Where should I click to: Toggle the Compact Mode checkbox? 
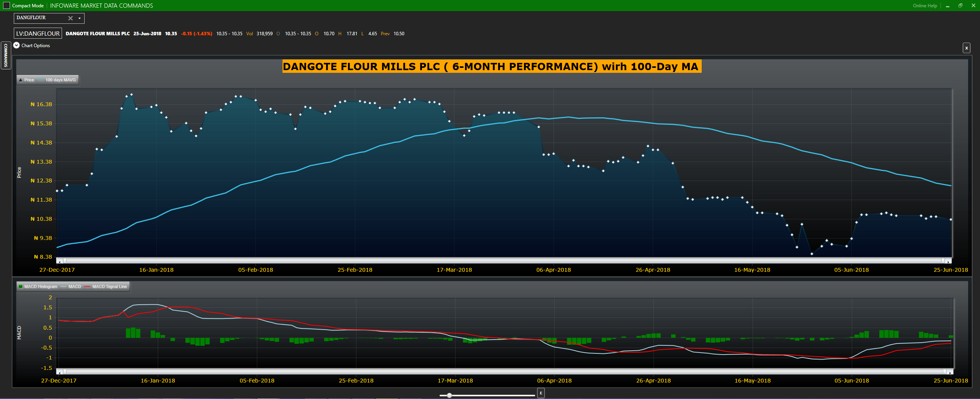tap(7, 5)
